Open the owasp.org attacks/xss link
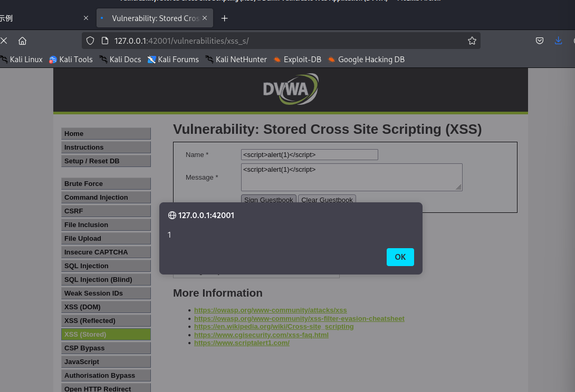This screenshot has height=392, width=575. click(270, 310)
